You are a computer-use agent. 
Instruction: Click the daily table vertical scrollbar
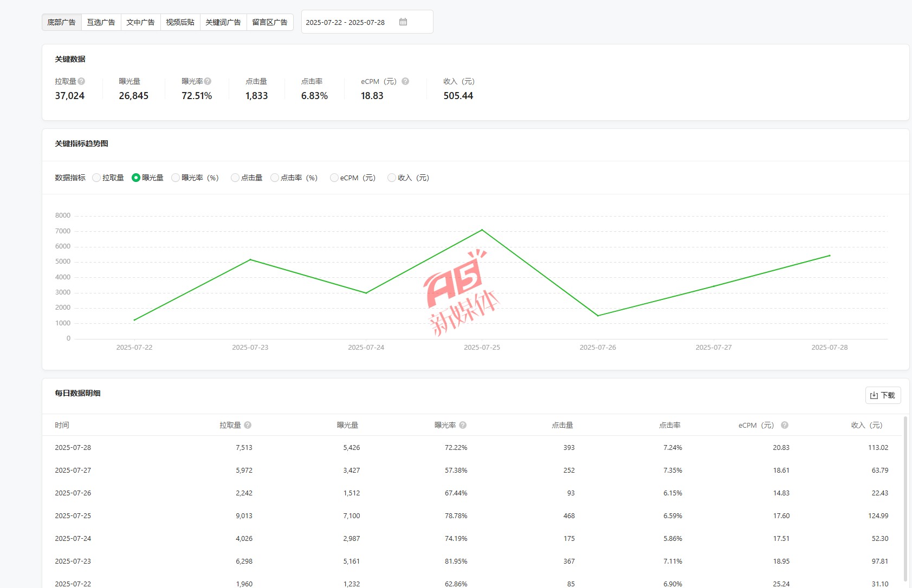[x=905, y=498]
